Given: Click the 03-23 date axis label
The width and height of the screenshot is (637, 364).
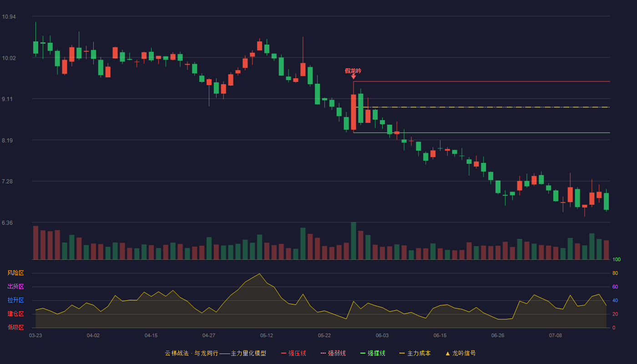Looking at the screenshot, I should (x=35, y=335).
